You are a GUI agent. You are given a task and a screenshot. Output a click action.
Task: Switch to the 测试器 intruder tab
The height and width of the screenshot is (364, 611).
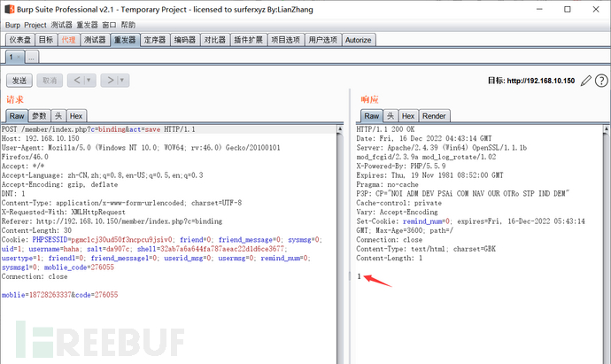[x=95, y=40]
